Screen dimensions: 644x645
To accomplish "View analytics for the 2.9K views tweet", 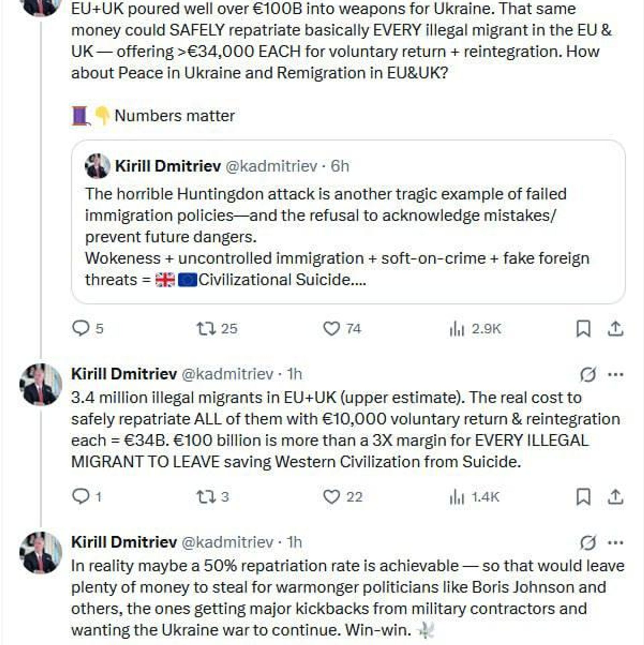I will tap(457, 329).
